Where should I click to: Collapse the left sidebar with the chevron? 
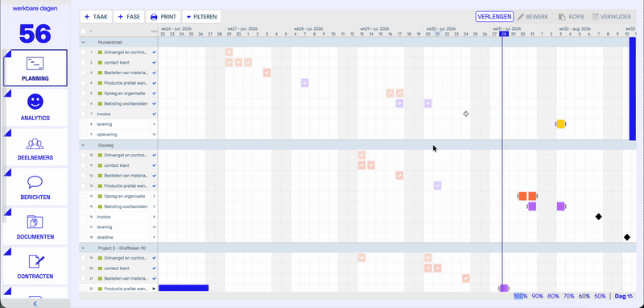point(35,304)
